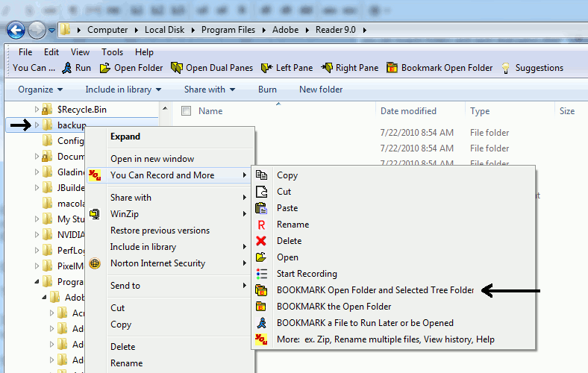Choose Open in new window
This screenshot has width=588, height=373.
tap(152, 159)
